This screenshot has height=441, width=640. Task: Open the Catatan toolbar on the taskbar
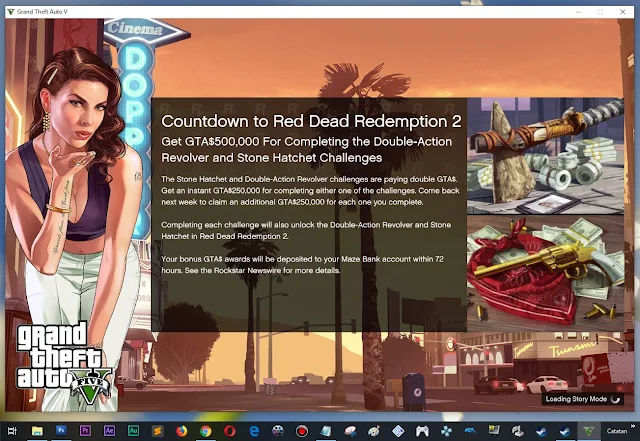[616, 431]
